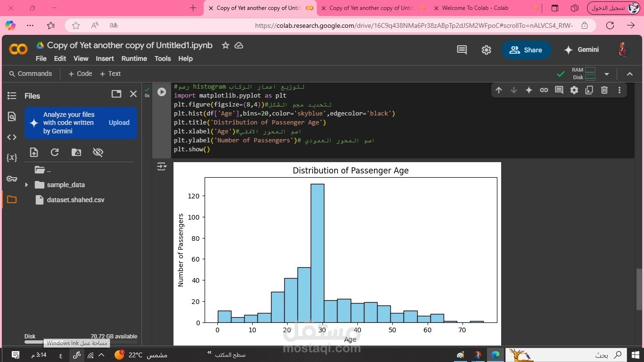This screenshot has width=644, height=362.
Task: Move cell down with arrow icon
Action: click(x=514, y=90)
